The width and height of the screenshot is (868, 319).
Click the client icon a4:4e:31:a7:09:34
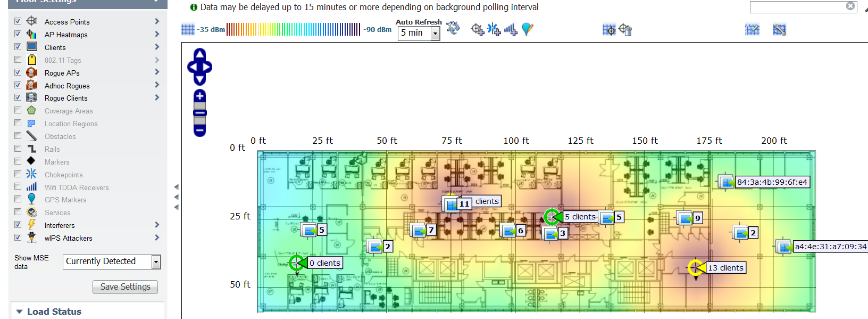(x=783, y=247)
